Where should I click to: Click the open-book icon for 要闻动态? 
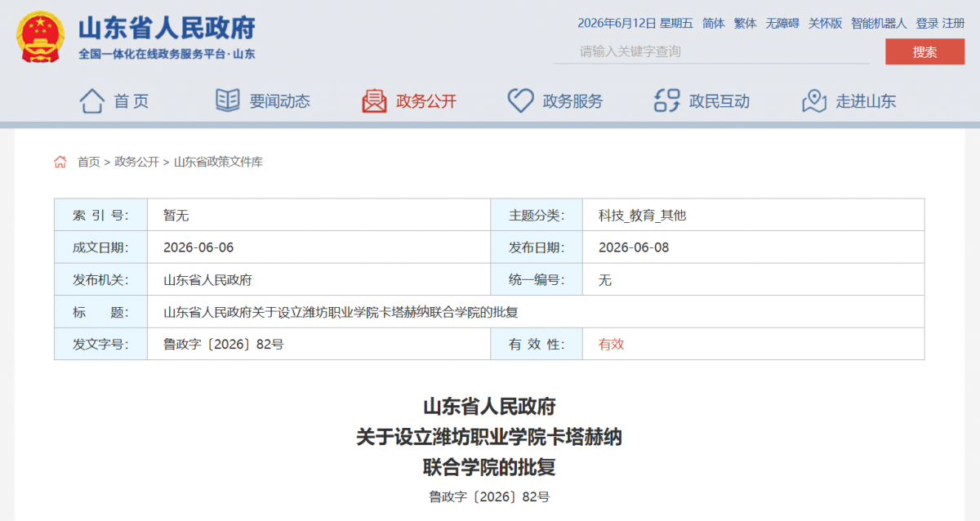(x=228, y=101)
